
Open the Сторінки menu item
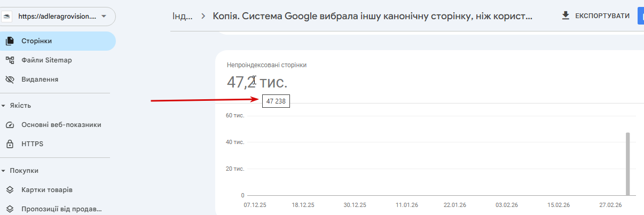pos(37,41)
